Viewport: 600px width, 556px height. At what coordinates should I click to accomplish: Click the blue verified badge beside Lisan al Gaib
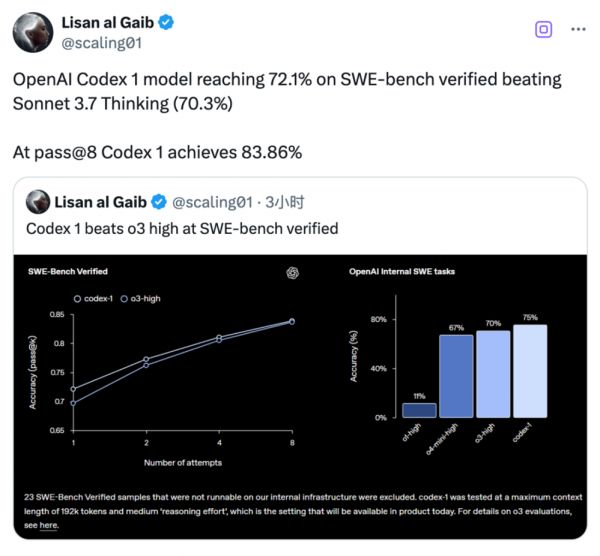pyautogui.click(x=166, y=23)
